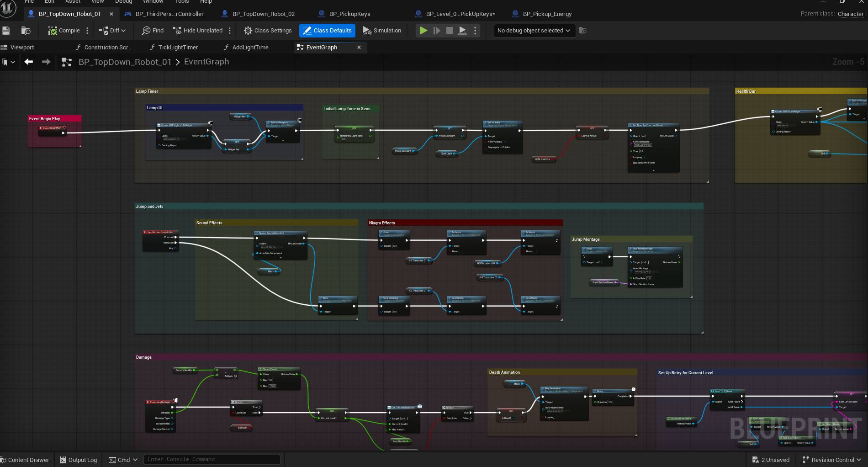The image size is (868, 467).
Task: Click comment bubble on Health Bar widget node
Action: coord(820,109)
